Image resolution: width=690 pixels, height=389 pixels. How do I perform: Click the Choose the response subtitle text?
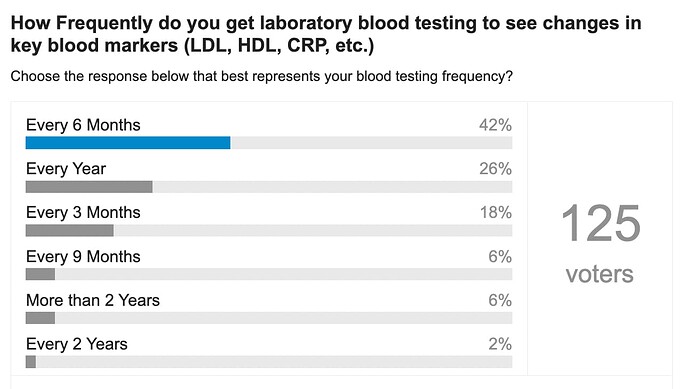[x=262, y=76]
